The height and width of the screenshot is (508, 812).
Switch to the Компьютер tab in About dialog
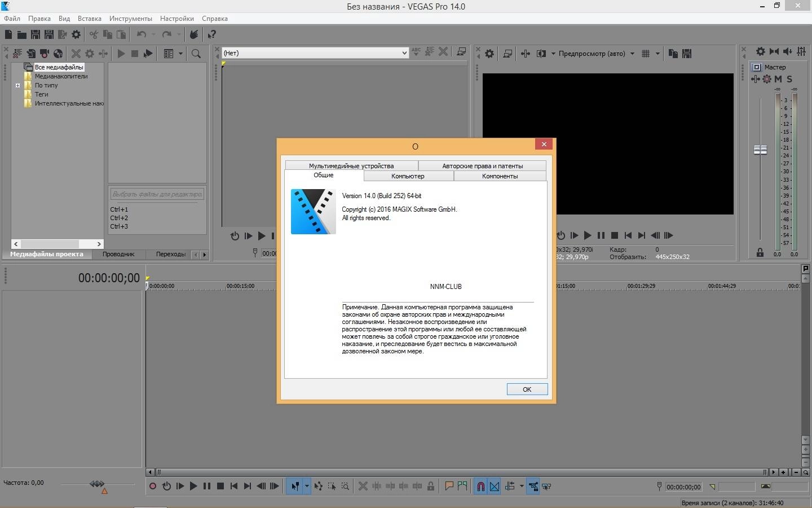[408, 176]
